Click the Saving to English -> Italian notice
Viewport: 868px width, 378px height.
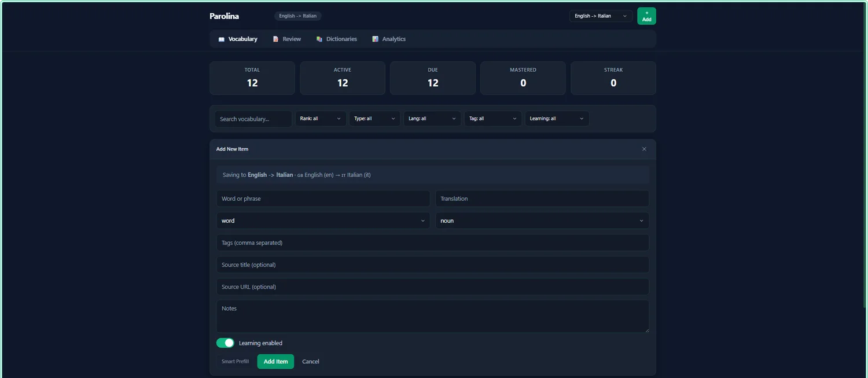click(433, 175)
